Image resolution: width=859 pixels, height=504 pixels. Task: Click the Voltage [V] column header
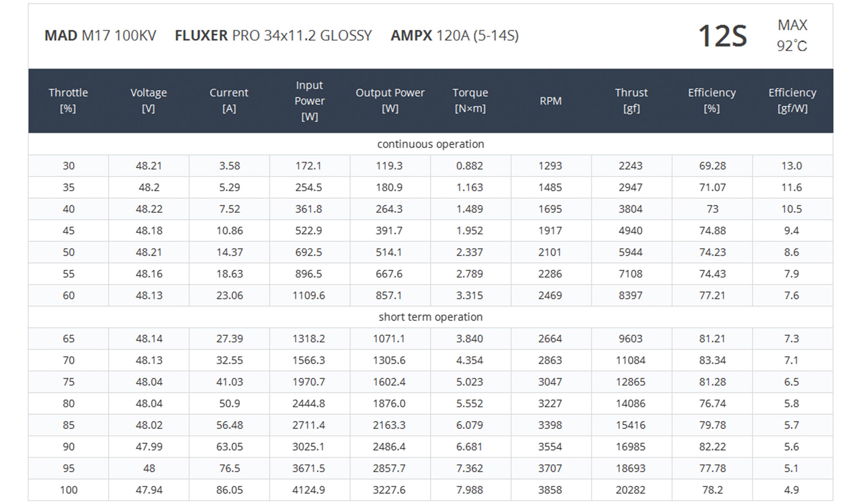click(x=148, y=100)
